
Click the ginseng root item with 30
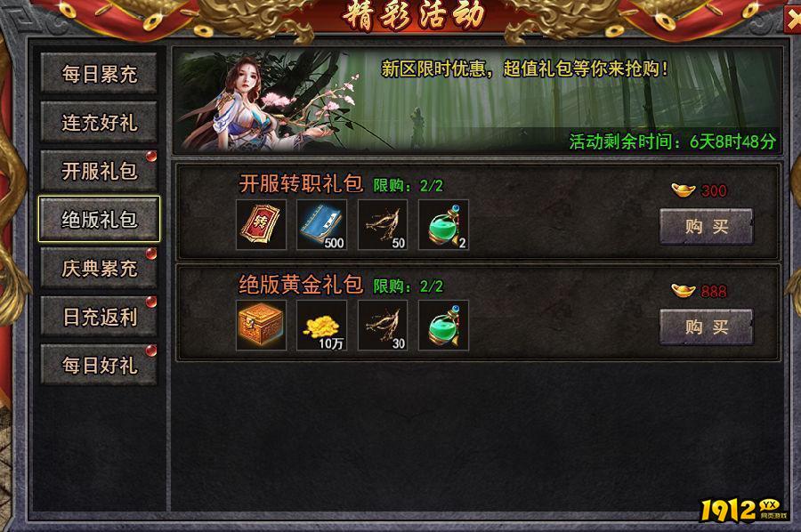coord(383,326)
